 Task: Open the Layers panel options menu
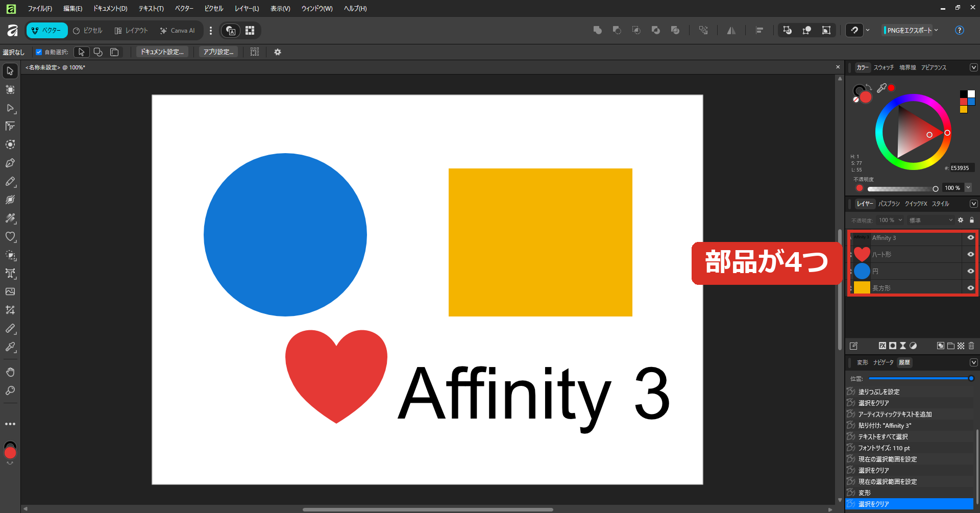974,204
